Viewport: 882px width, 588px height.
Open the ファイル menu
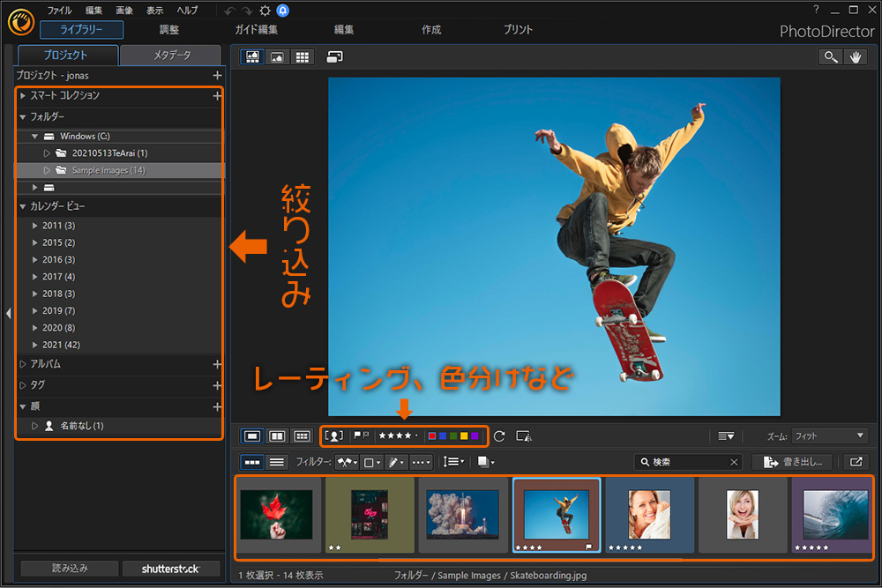59,10
